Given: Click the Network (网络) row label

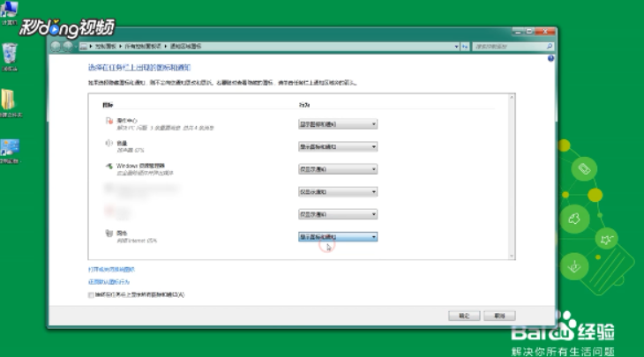Looking at the screenshot, I should pos(122,233).
